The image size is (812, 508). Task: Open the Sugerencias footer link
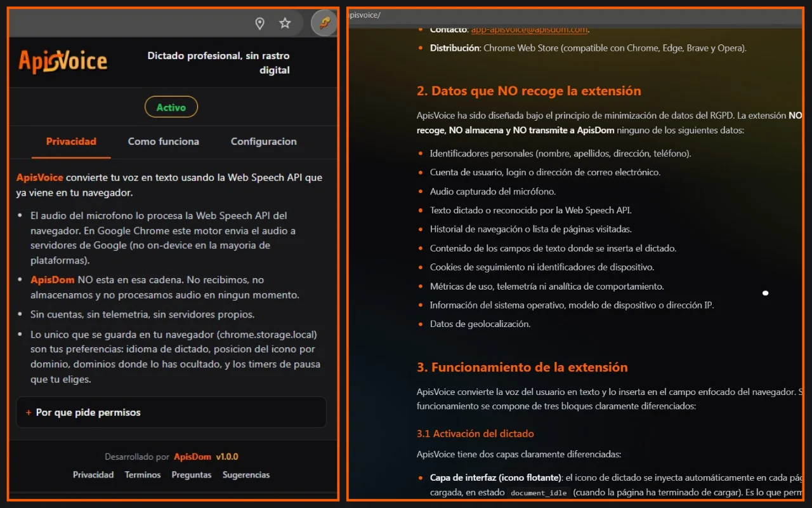coord(246,475)
